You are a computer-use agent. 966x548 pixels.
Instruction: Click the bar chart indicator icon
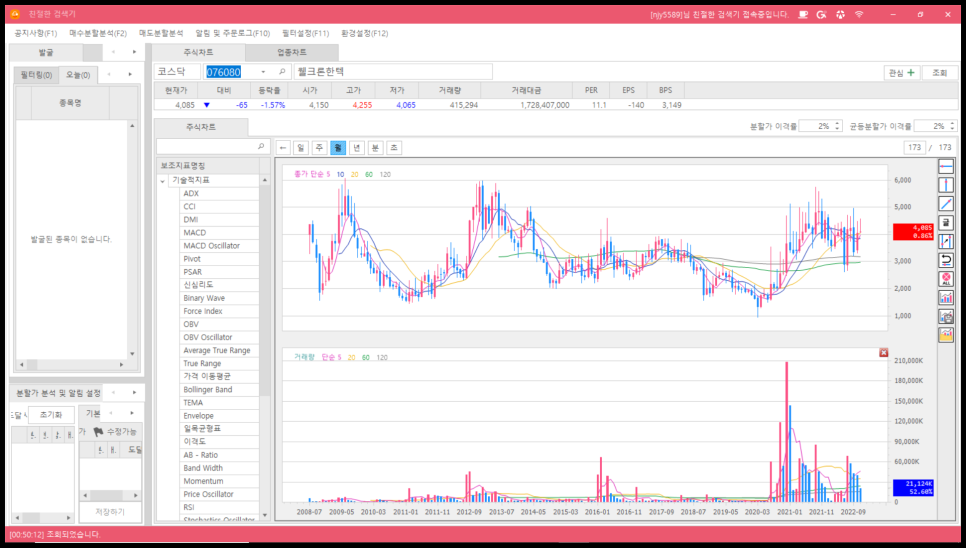pyautogui.click(x=946, y=297)
